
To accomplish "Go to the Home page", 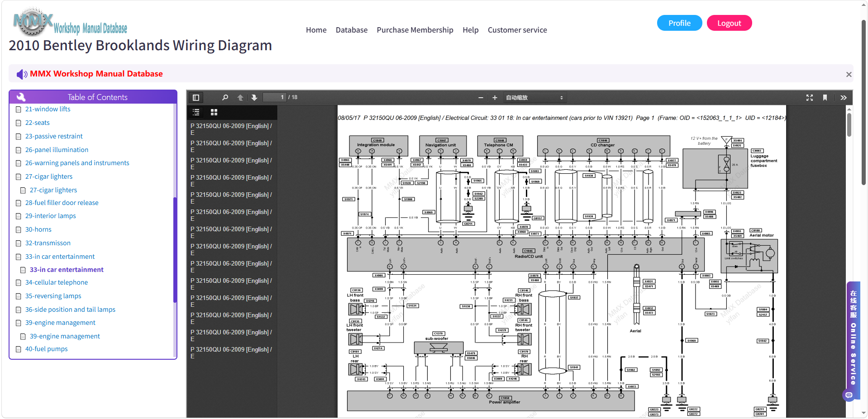I will (316, 30).
